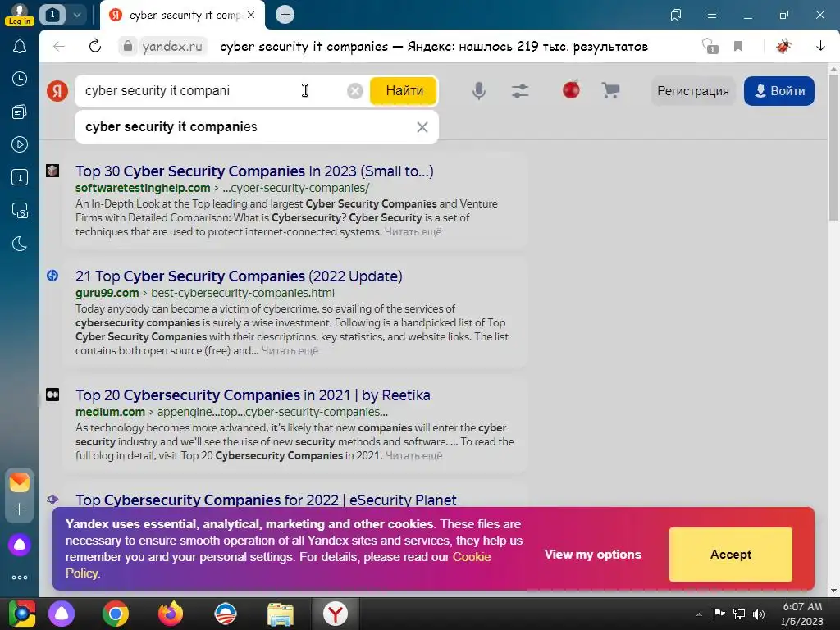Launch Alice assistant in sidebar

20,545
